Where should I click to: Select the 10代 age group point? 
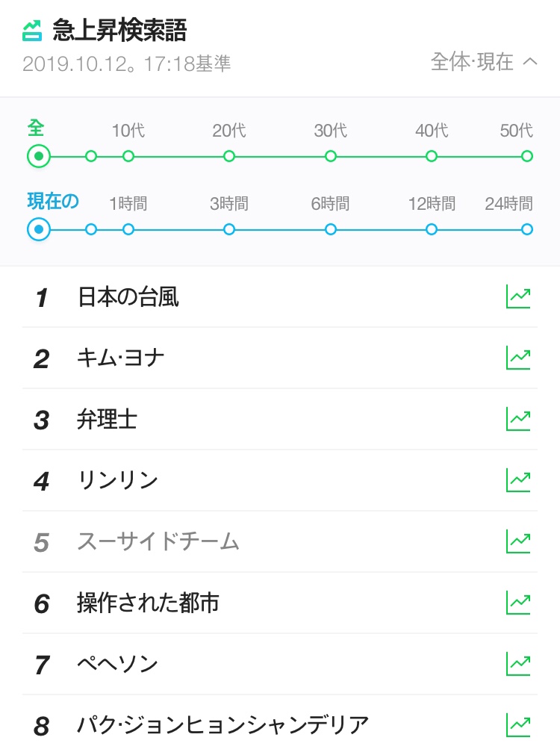coord(128,156)
